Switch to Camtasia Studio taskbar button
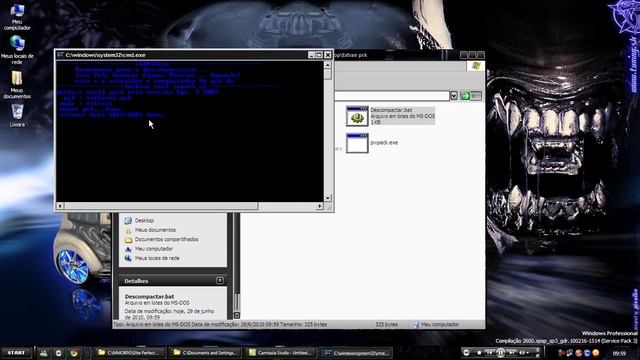 [281, 353]
